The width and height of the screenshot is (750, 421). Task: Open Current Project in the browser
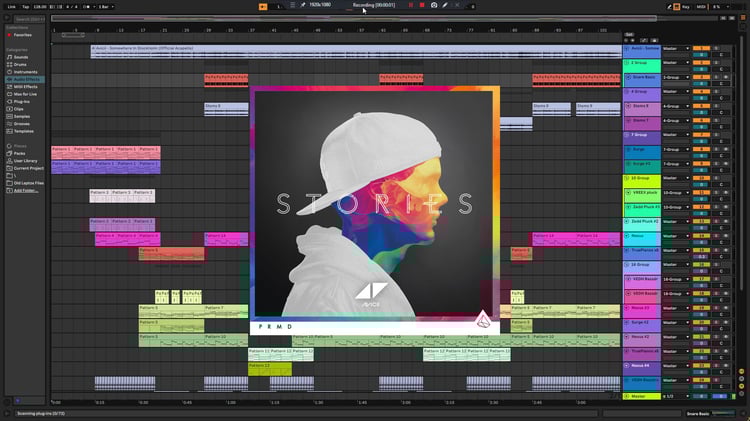[29, 168]
